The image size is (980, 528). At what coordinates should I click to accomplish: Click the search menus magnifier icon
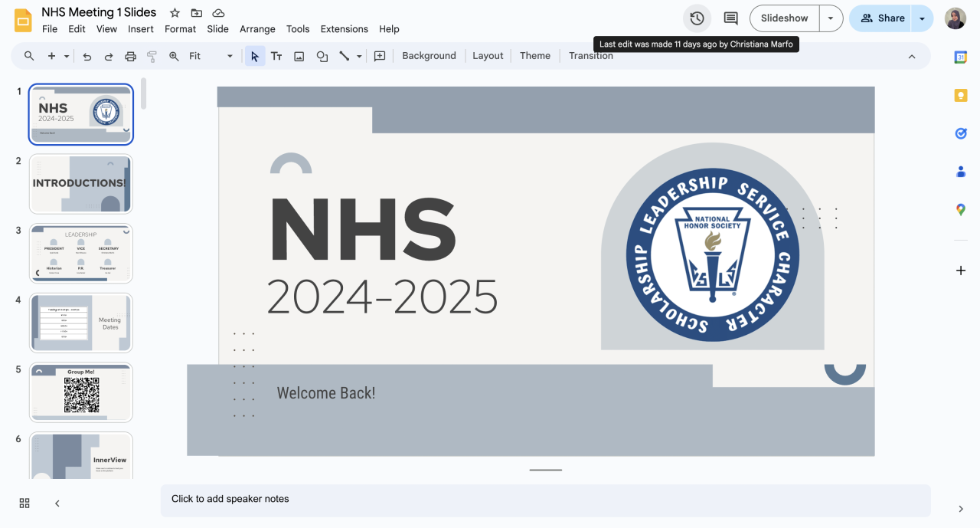(x=29, y=56)
